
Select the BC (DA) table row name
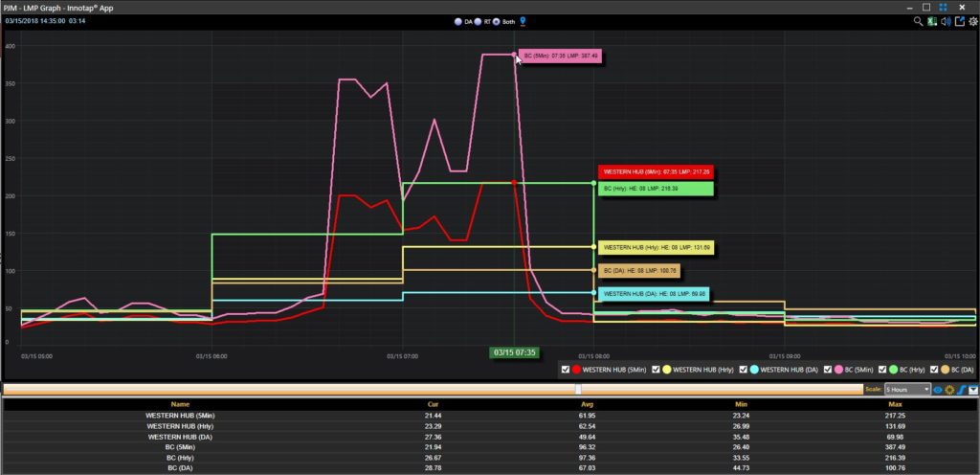coord(180,468)
